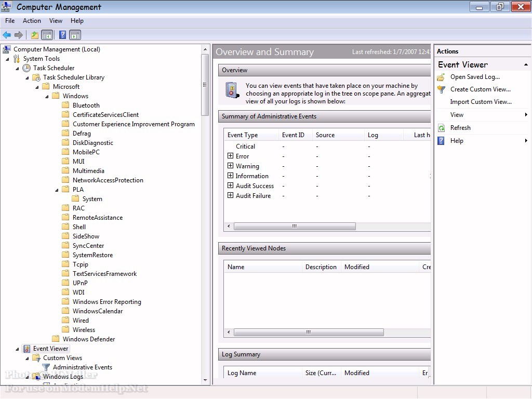This screenshot has height=399, width=532.
Task: Click the Open Saved Log folder icon
Action: point(441,77)
